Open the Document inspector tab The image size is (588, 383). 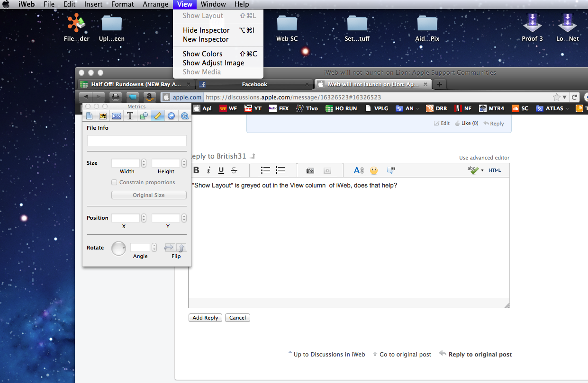coord(90,116)
